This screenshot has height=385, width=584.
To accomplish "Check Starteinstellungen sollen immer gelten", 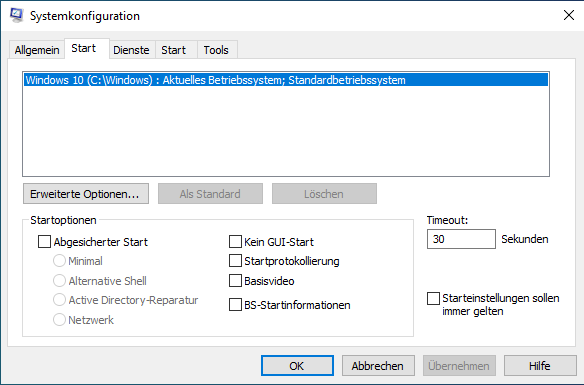I will [x=433, y=298].
